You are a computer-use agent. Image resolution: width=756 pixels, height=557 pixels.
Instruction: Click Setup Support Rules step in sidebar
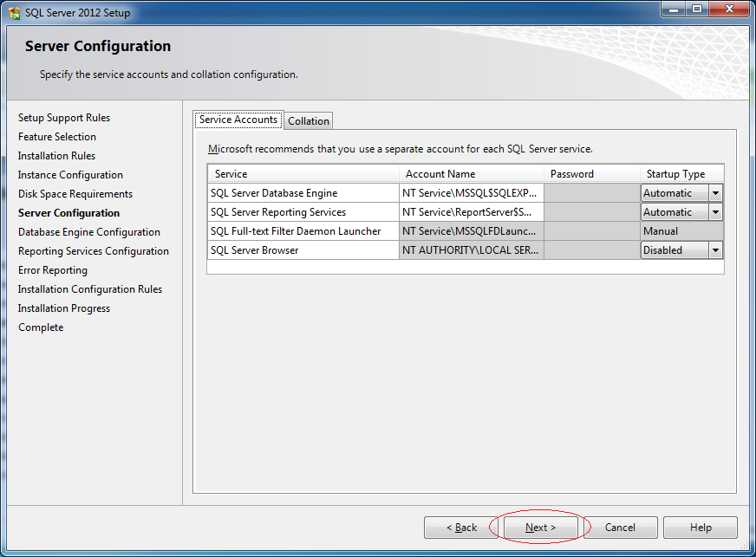64,118
